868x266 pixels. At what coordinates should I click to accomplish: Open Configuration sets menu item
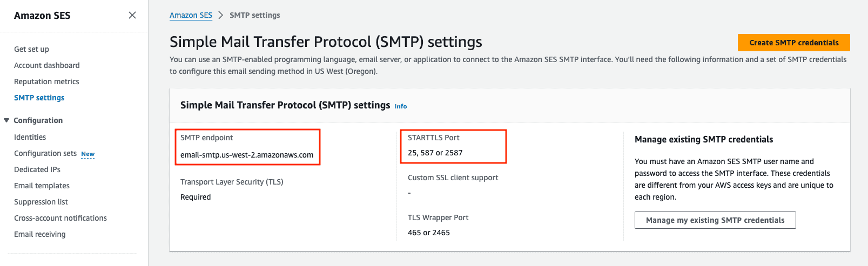click(x=45, y=153)
